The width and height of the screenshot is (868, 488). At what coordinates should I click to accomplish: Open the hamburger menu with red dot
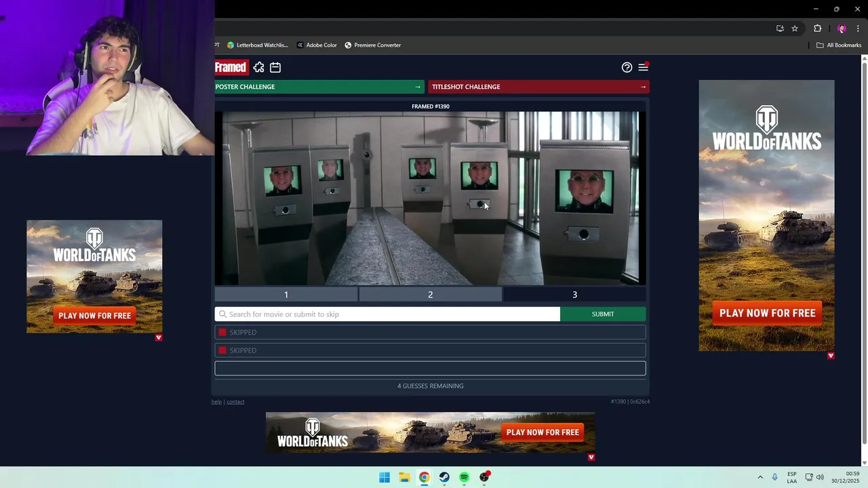pyautogui.click(x=643, y=67)
